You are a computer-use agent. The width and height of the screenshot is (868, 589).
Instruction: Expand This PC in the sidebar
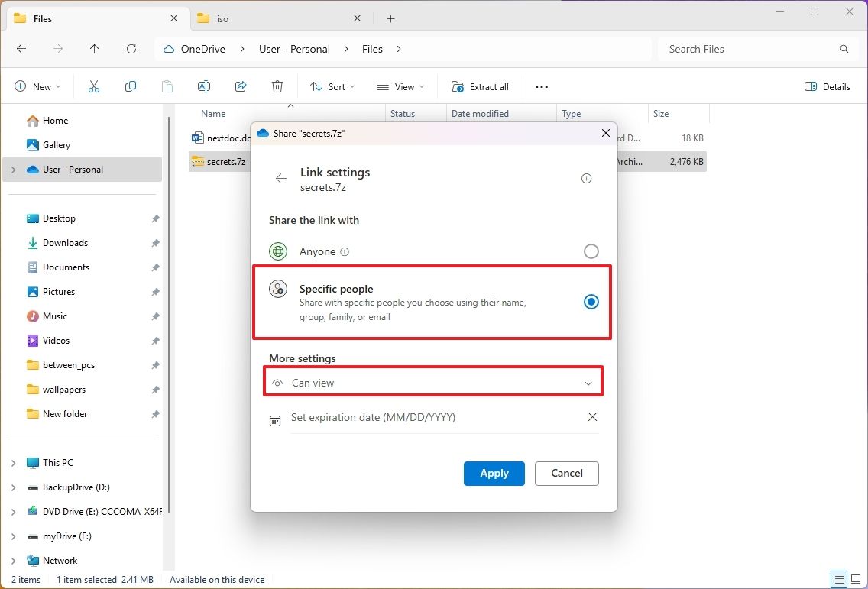[14, 462]
